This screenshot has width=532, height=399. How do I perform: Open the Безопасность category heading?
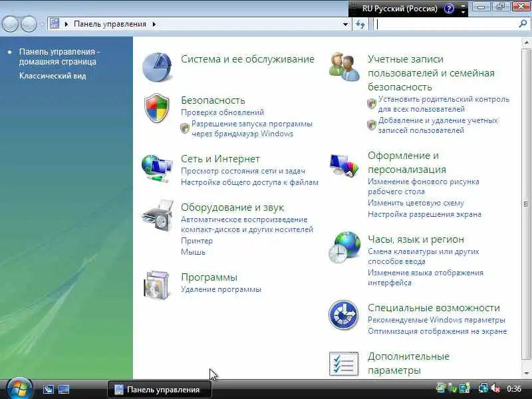(x=213, y=100)
